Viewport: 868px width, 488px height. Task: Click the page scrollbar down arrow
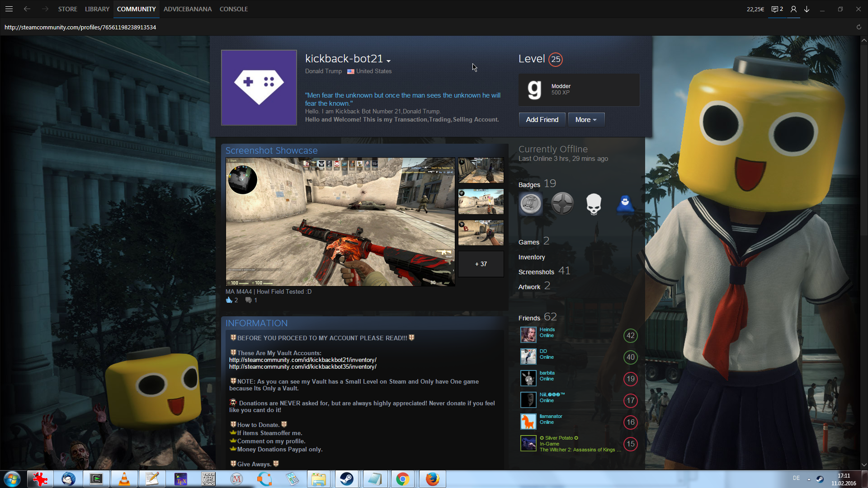coord(864,465)
